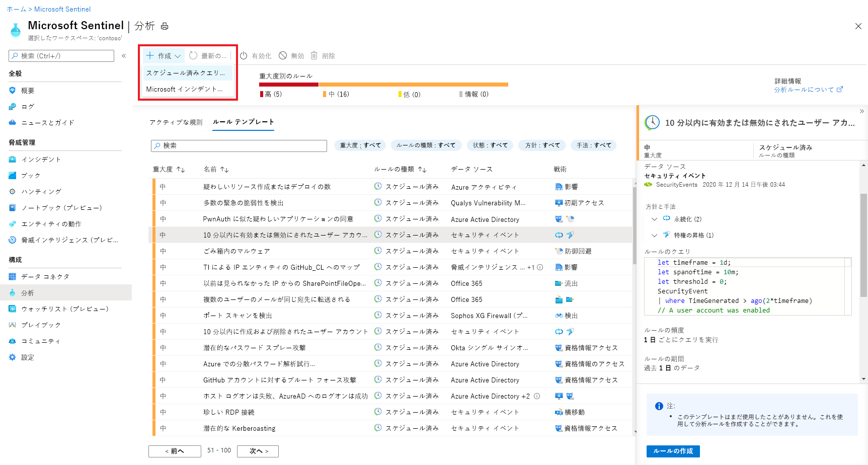Image resolution: width=868 pixels, height=465 pixels.
Task: Expand the 永続化 (2) tactic
Action: tap(654, 219)
